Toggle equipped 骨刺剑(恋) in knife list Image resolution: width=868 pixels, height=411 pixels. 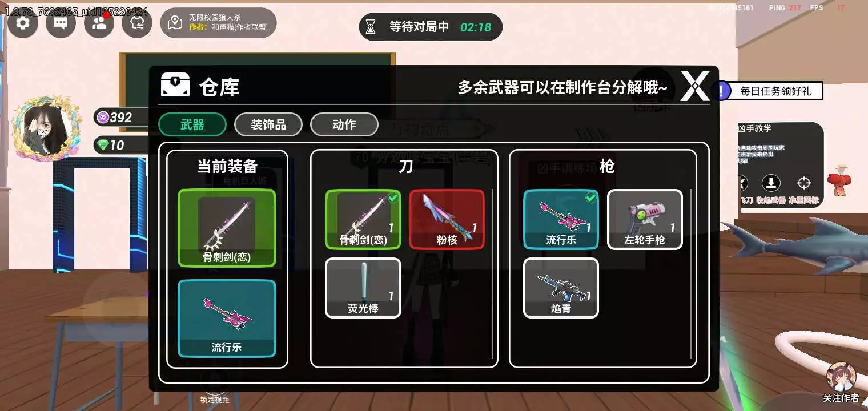click(363, 219)
